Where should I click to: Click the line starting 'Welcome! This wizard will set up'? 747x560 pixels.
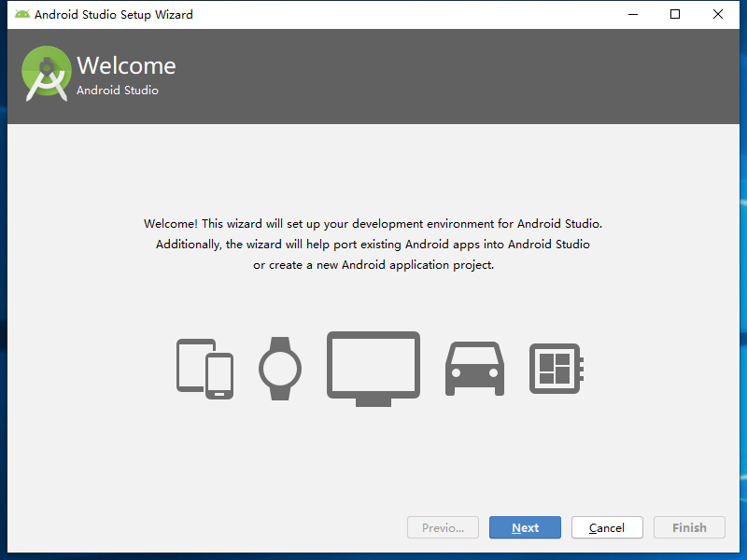tap(373, 224)
